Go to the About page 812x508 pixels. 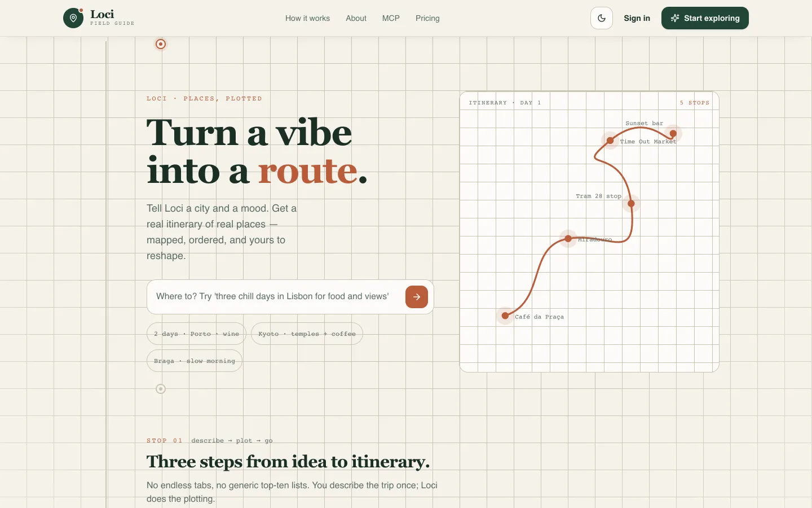tap(356, 18)
